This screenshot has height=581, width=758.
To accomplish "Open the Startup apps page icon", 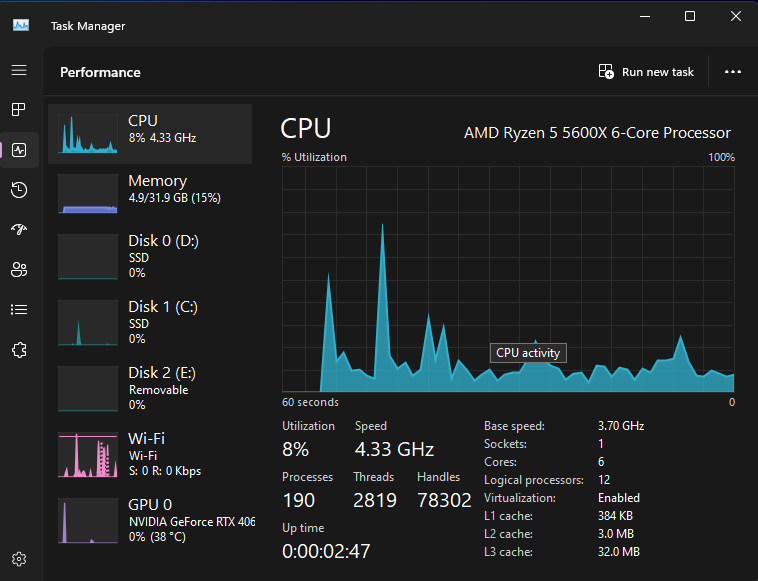I will (19, 229).
